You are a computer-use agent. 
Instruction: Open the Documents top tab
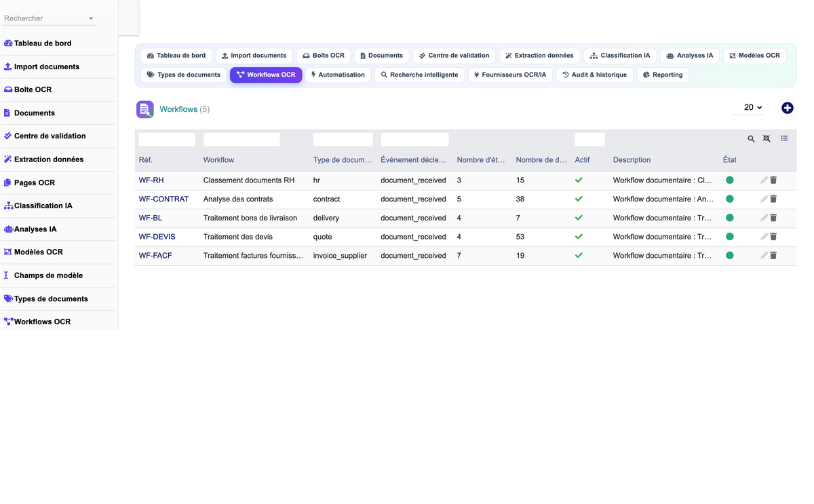click(x=381, y=56)
